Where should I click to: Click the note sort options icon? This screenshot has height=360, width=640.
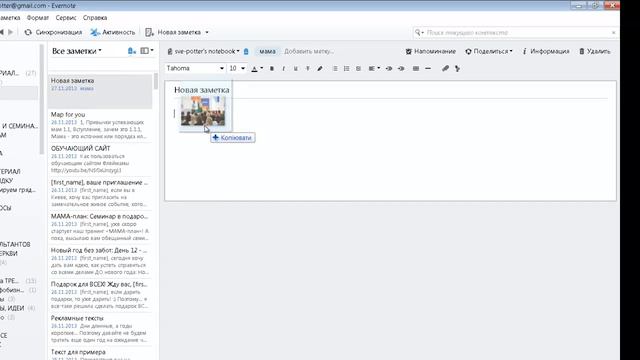(131, 51)
